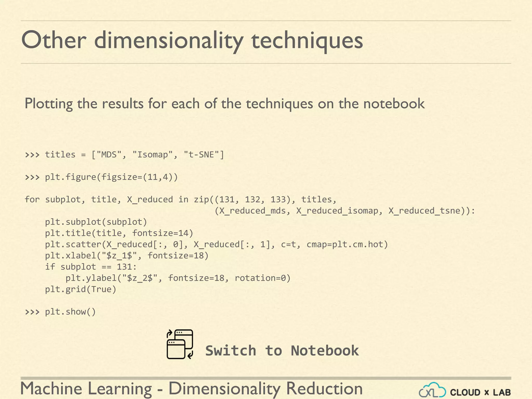Click the plt.scatter code line

pyautogui.click(x=216, y=244)
